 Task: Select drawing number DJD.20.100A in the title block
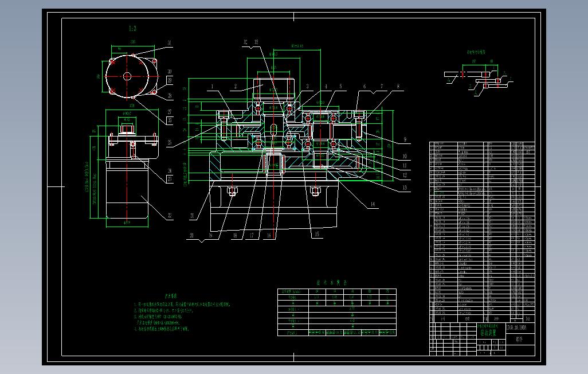tap(518, 328)
